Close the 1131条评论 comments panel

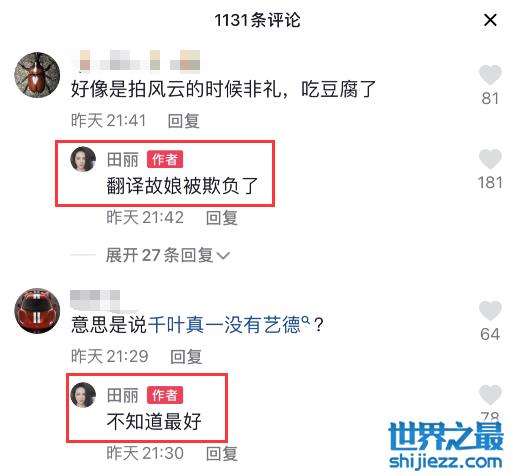(x=490, y=20)
